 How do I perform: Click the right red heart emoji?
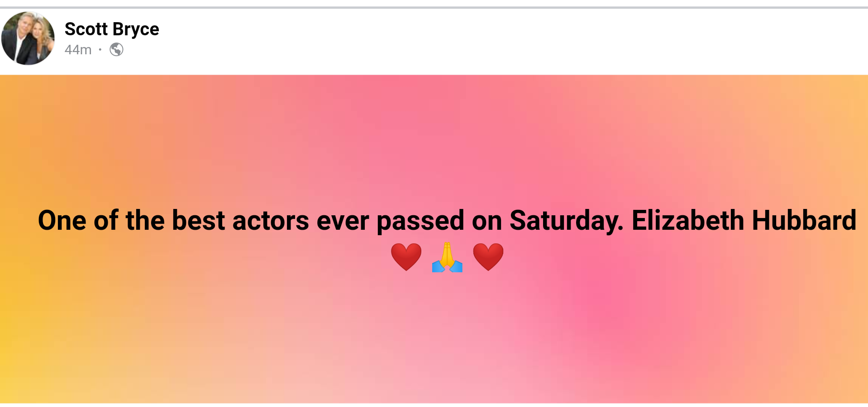coord(488,257)
